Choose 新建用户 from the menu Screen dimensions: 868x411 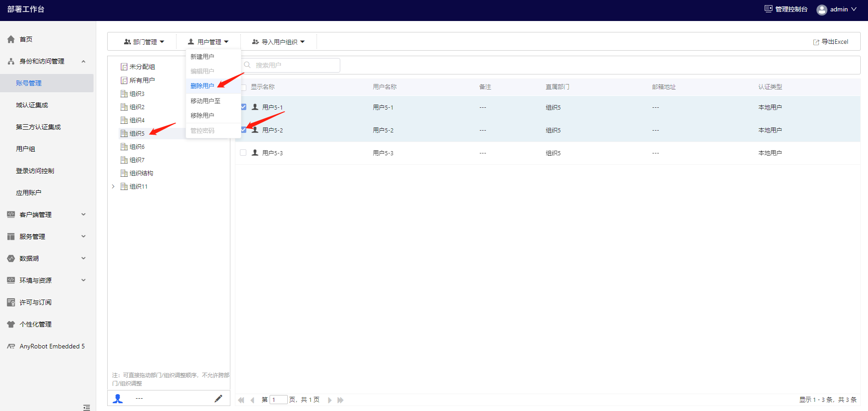pyautogui.click(x=213, y=57)
